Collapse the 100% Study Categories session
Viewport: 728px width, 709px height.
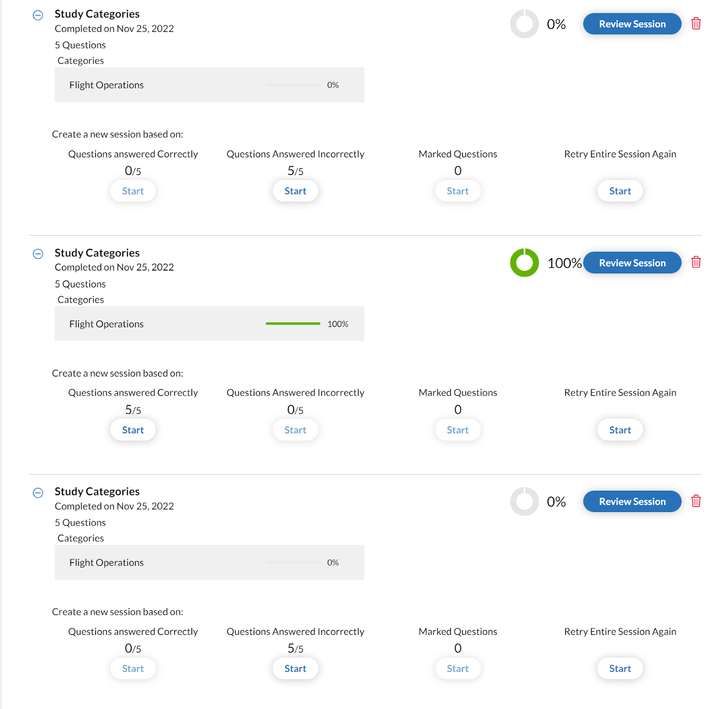(x=38, y=254)
